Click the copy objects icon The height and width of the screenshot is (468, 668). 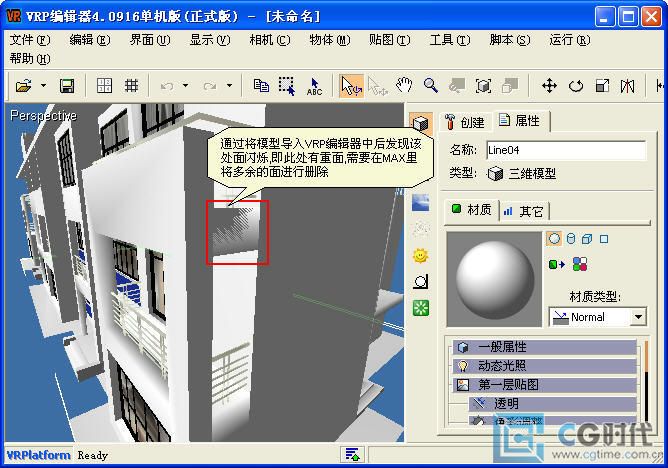(x=261, y=86)
